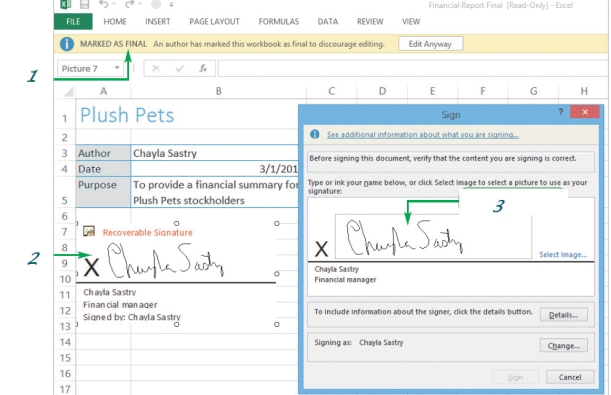Click 'Financial manager' text in Sign dialog
The width and height of the screenshot is (611, 395).
point(345,280)
